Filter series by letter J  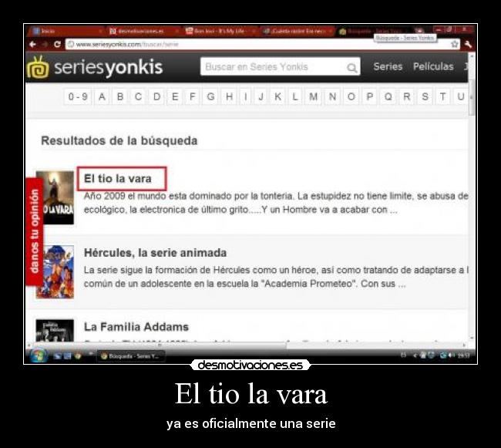[x=261, y=96]
